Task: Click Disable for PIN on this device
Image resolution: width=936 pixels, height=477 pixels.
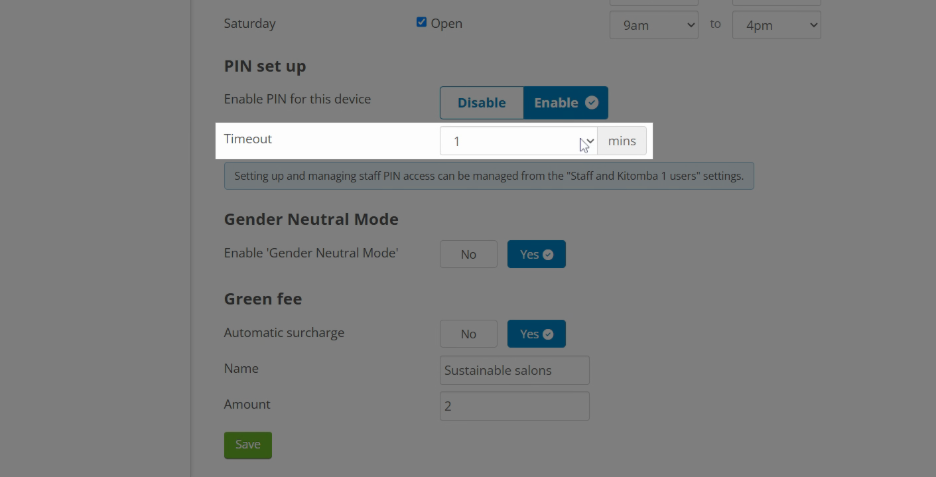Action: [482, 103]
